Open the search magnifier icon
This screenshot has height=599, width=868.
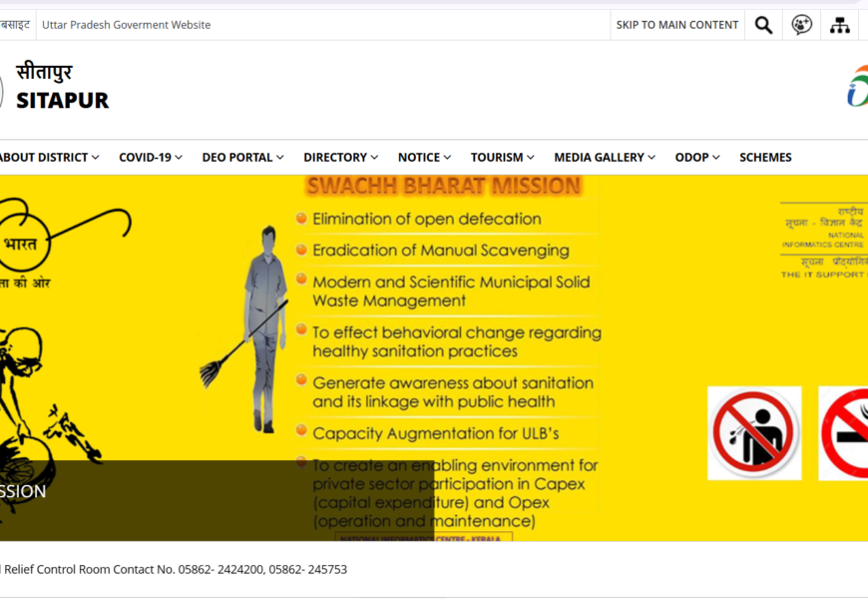pyautogui.click(x=763, y=25)
